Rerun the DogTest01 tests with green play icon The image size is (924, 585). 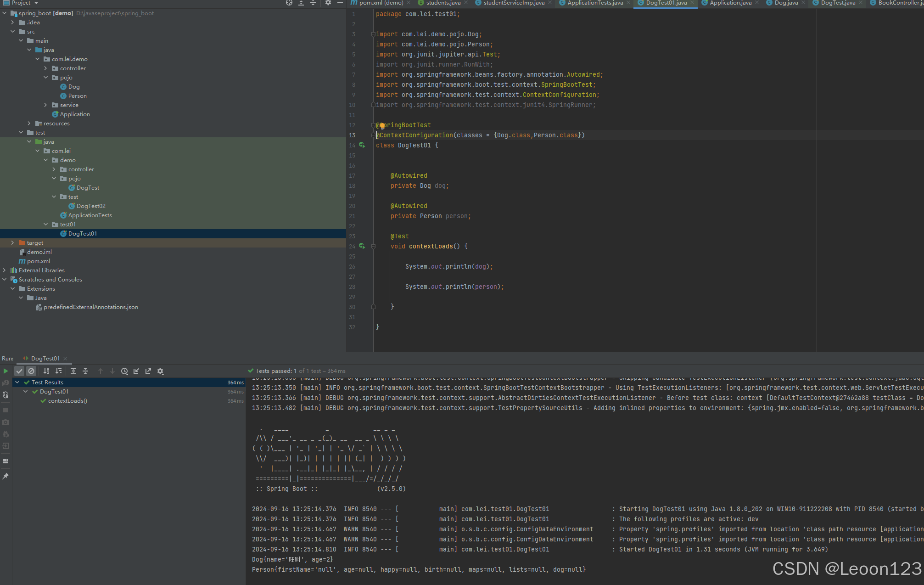pos(6,371)
